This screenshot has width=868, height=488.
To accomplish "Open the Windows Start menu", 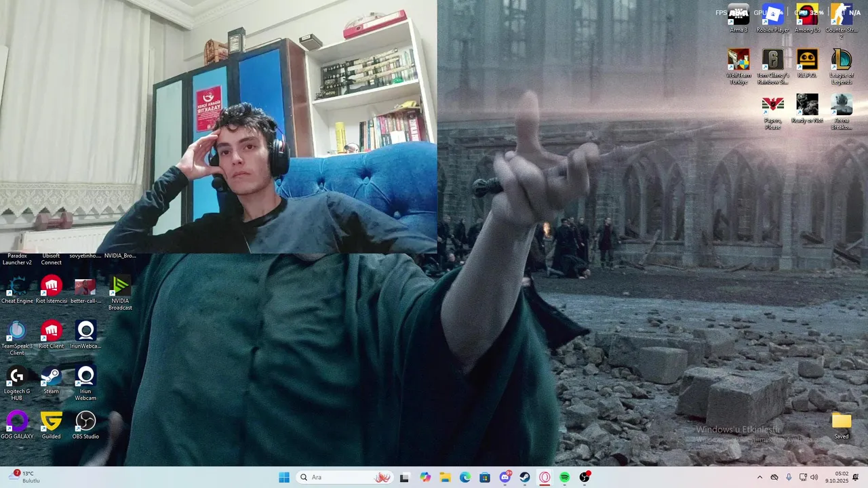I will [x=284, y=477].
